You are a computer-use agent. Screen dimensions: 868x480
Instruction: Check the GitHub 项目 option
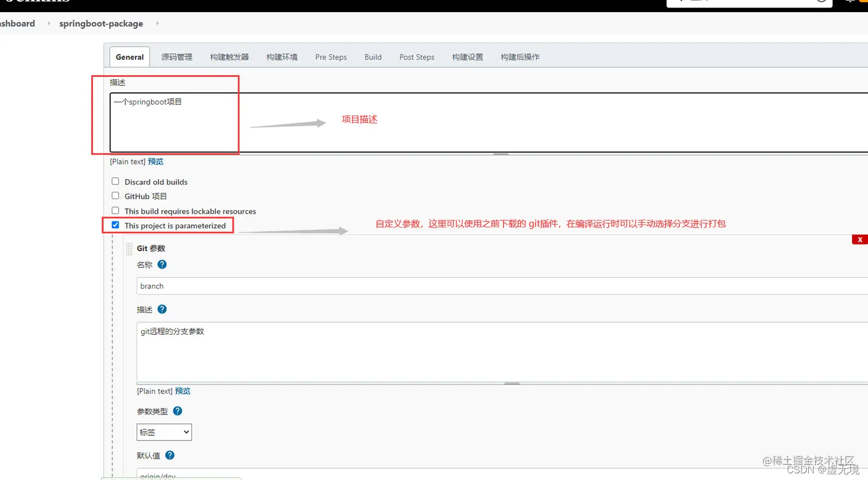coord(115,195)
